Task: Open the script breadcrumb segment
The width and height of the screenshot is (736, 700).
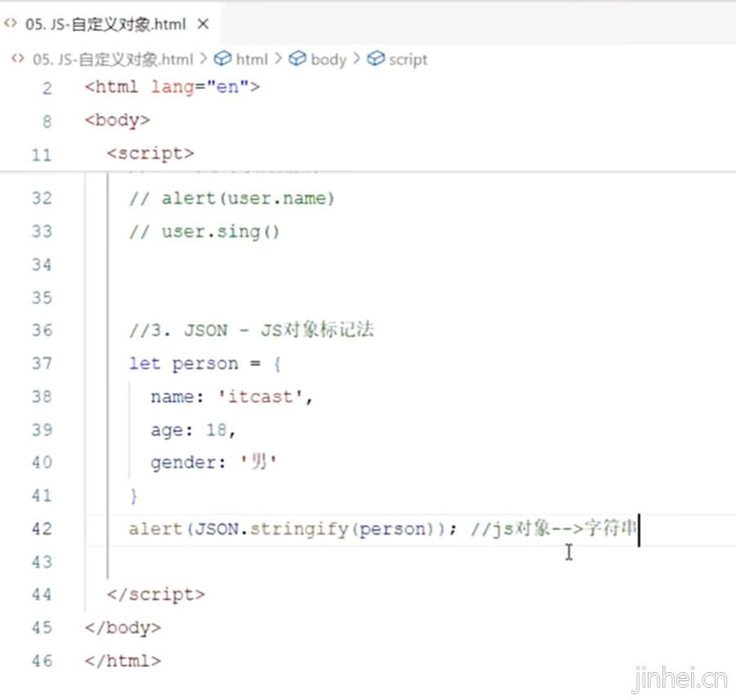Action: tap(408, 60)
